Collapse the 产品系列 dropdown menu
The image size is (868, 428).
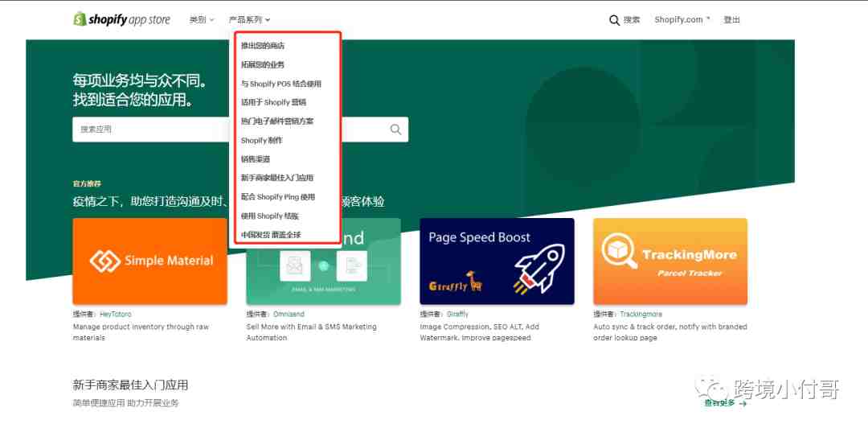tap(249, 20)
